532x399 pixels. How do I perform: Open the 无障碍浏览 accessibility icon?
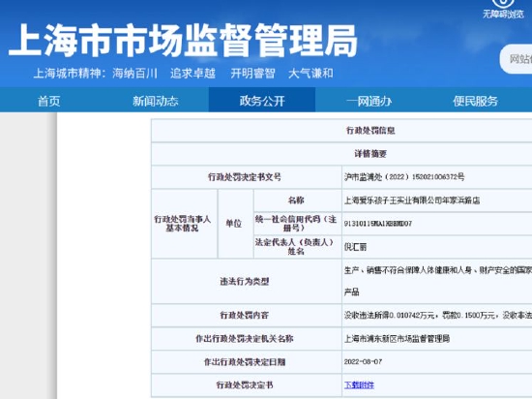pos(503,4)
